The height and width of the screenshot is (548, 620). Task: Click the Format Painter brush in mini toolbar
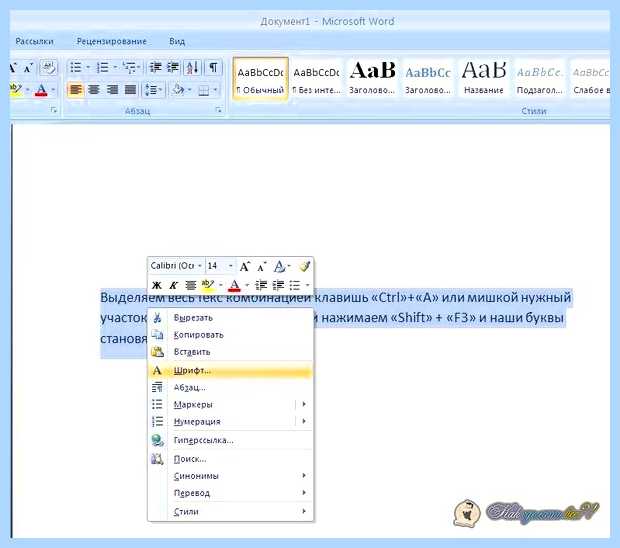(x=304, y=266)
